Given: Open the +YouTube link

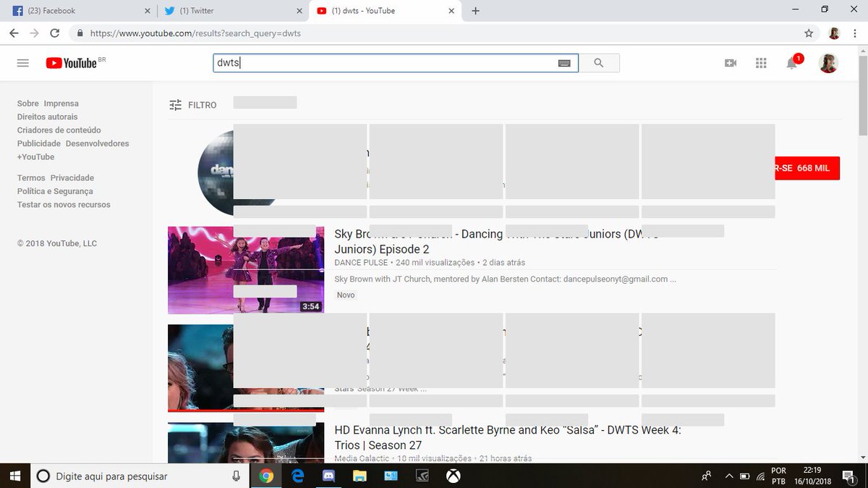Looking at the screenshot, I should pos(36,157).
